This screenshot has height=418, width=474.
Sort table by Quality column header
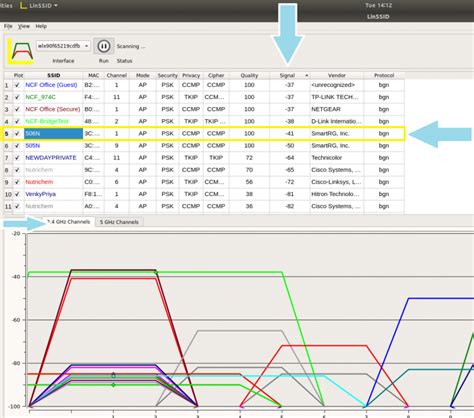[x=249, y=75]
